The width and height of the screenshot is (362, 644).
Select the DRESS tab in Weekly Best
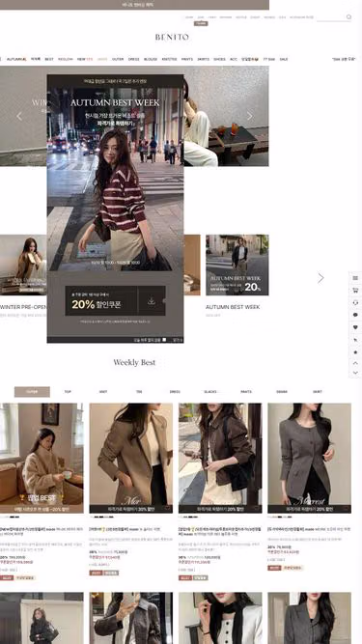175,392
